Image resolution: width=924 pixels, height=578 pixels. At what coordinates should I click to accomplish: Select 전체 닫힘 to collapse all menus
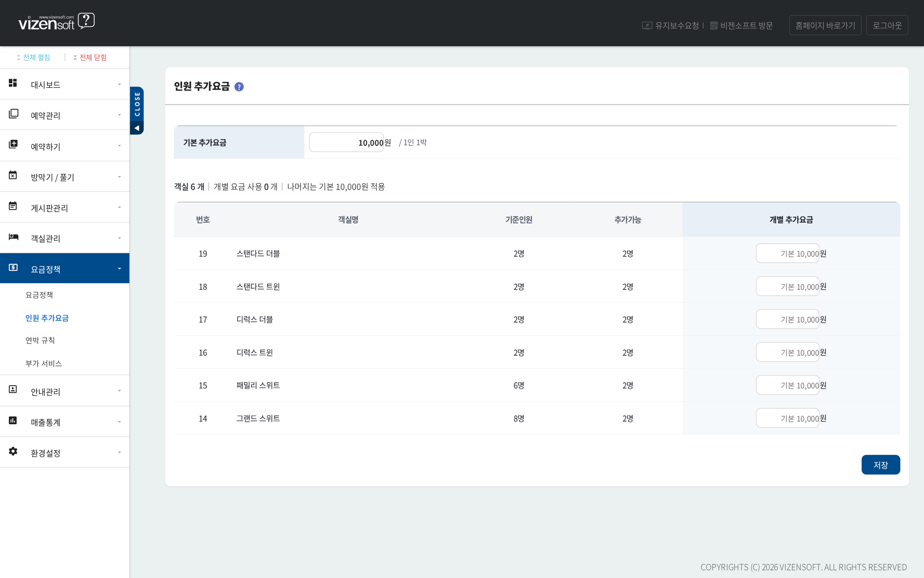(90, 57)
